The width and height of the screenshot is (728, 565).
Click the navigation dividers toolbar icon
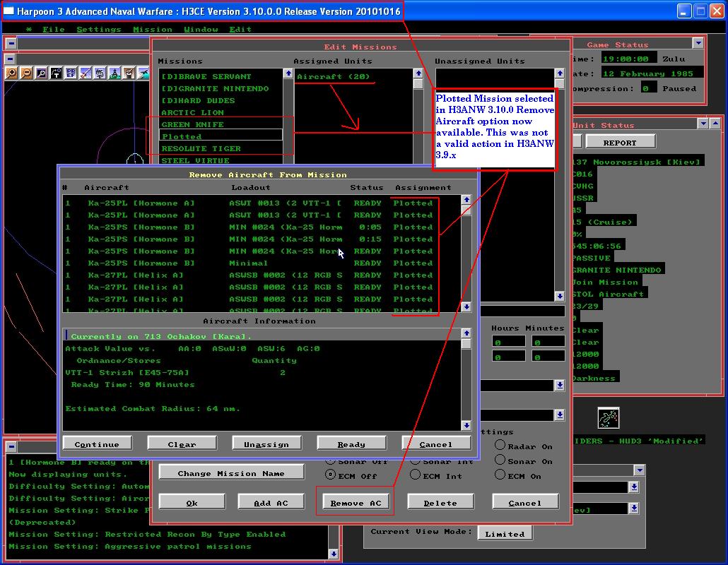(115, 73)
